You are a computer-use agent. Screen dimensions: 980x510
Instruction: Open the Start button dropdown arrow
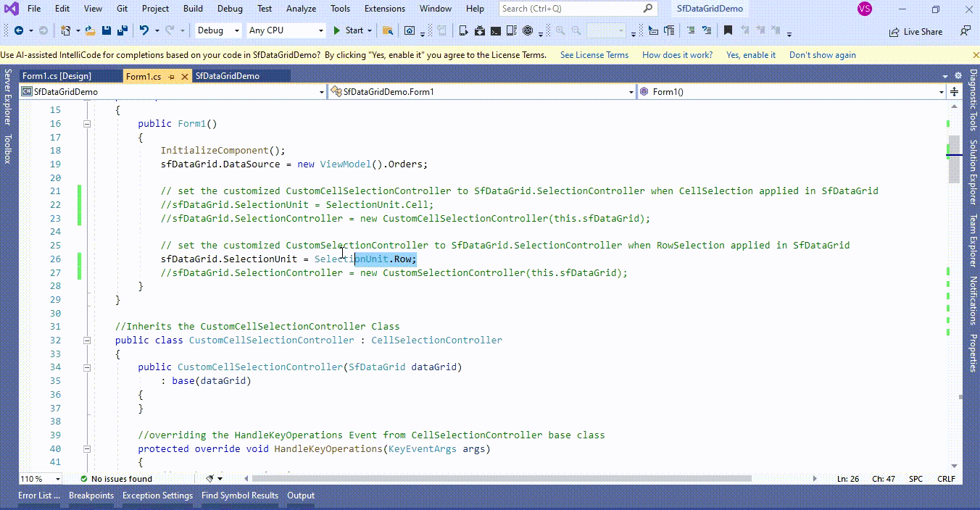(370, 30)
